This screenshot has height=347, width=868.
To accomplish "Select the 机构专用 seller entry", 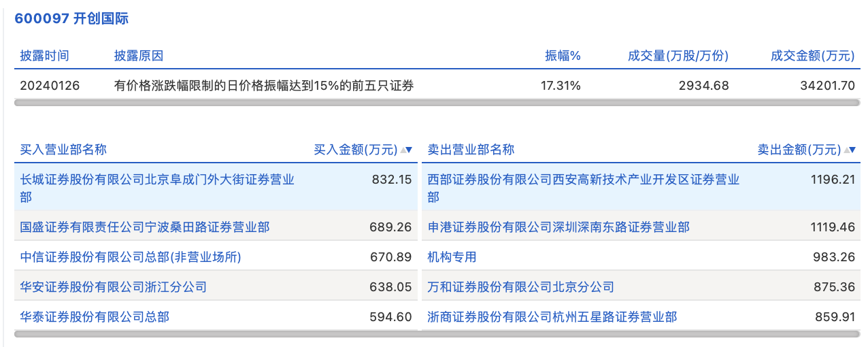I will click(x=452, y=257).
